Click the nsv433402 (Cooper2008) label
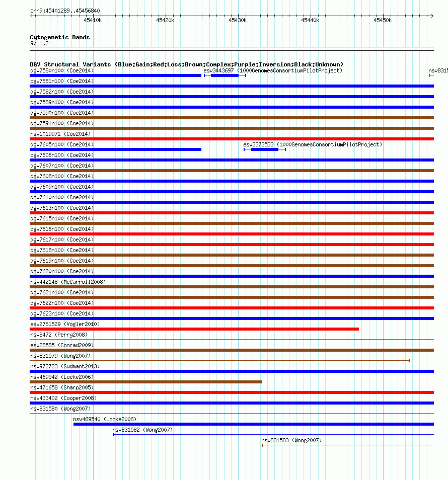This screenshot has width=448, height=480. coord(63,398)
